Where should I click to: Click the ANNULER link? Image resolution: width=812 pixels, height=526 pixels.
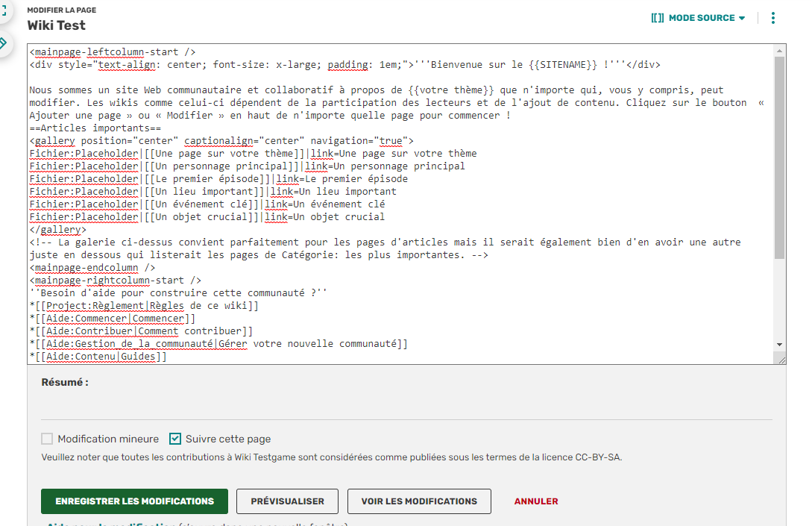pyautogui.click(x=536, y=501)
